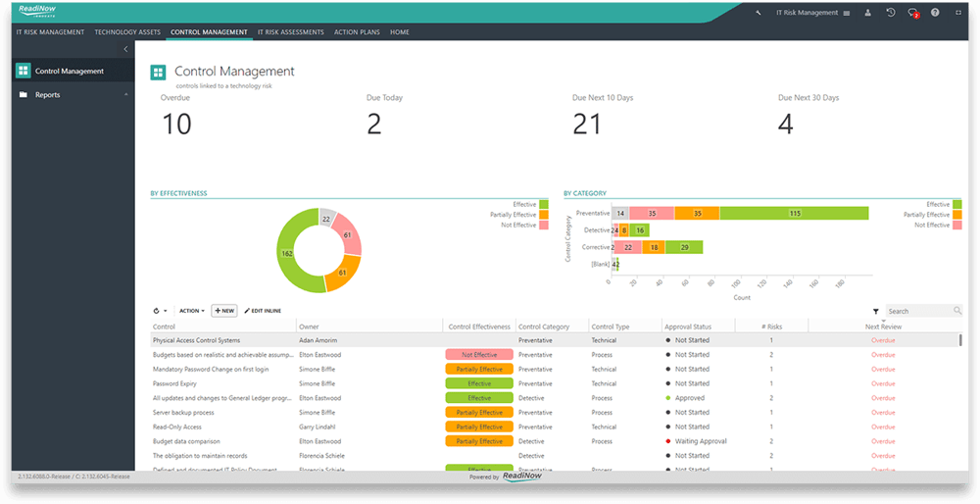This screenshot has height=504, width=980.
Task: Open the refresh dropdown arrow
Action: tap(166, 311)
